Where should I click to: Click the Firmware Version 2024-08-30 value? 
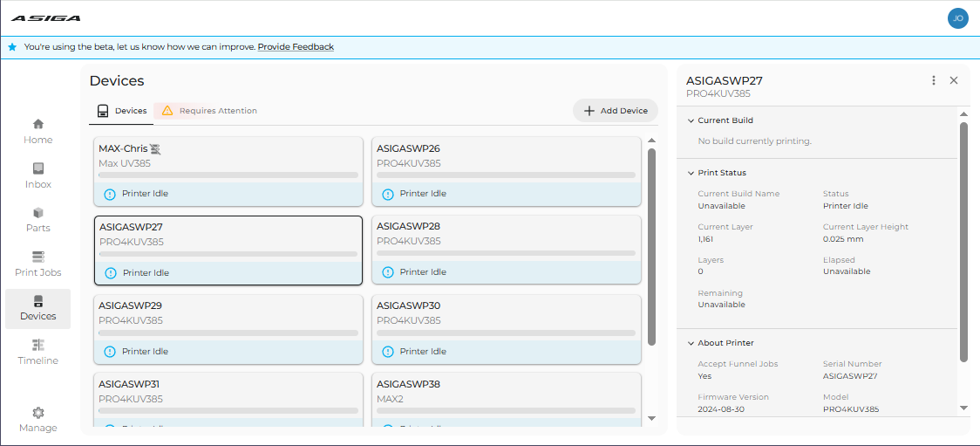(x=721, y=409)
